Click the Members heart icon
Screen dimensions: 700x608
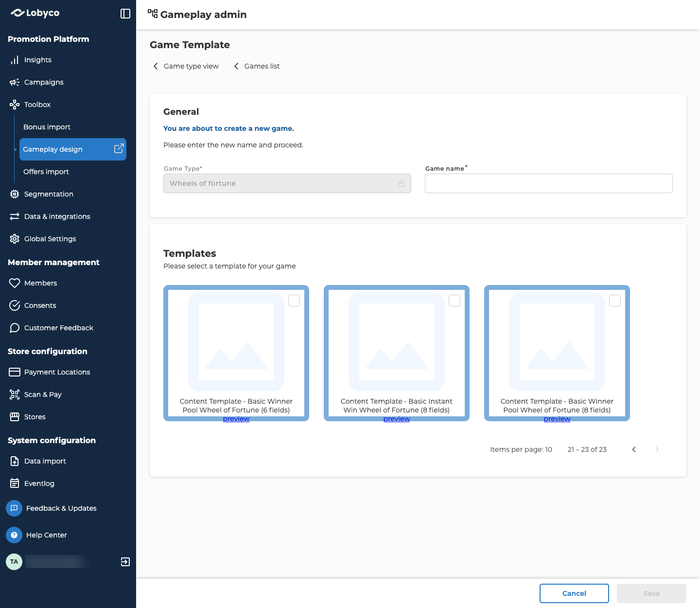coord(15,283)
